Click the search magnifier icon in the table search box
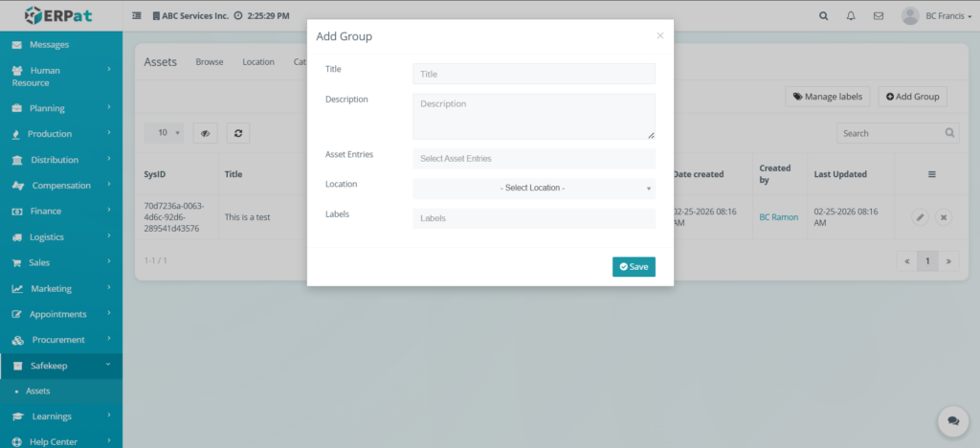 [949, 133]
